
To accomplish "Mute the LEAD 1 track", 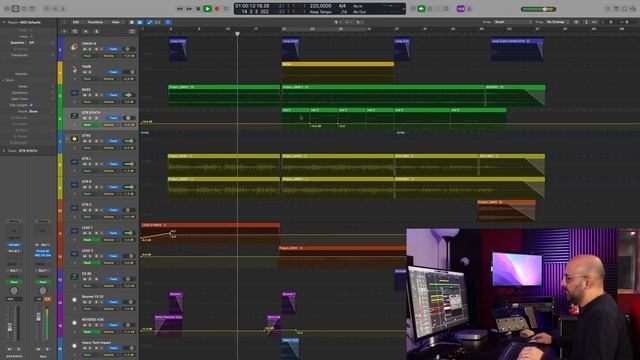I will [x=85, y=233].
